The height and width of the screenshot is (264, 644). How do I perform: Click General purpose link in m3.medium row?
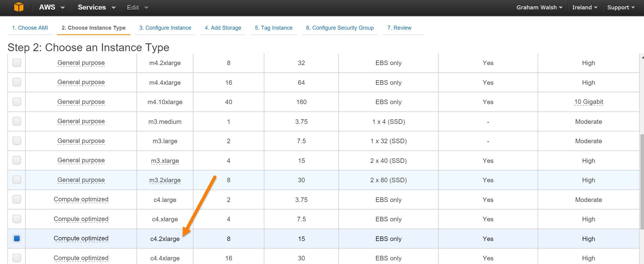point(81,121)
